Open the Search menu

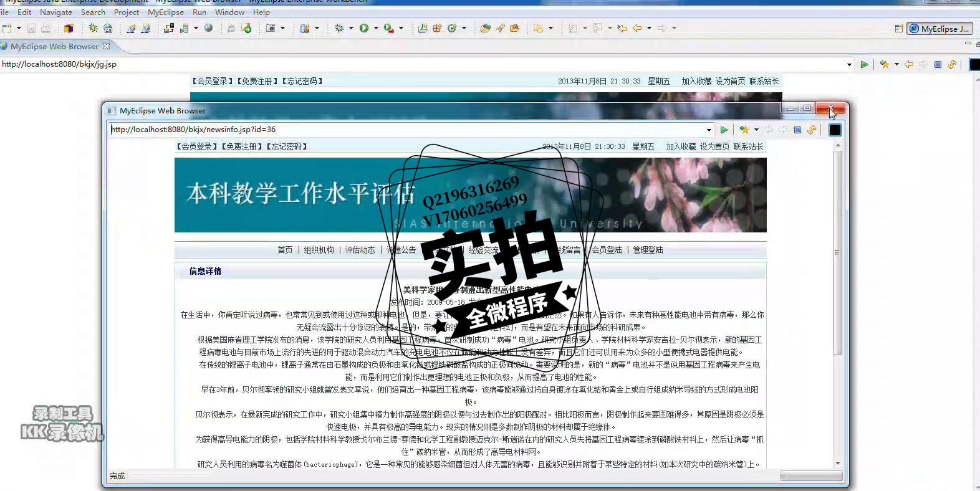(93, 12)
